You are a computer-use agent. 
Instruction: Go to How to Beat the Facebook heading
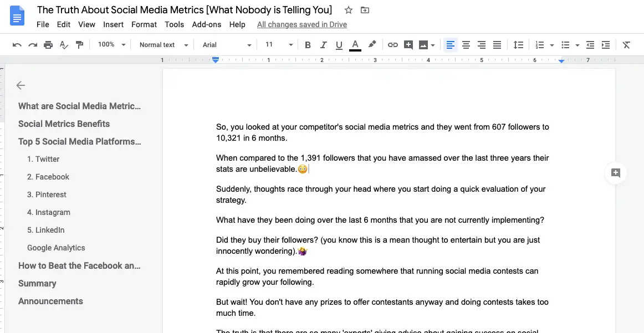(x=79, y=265)
